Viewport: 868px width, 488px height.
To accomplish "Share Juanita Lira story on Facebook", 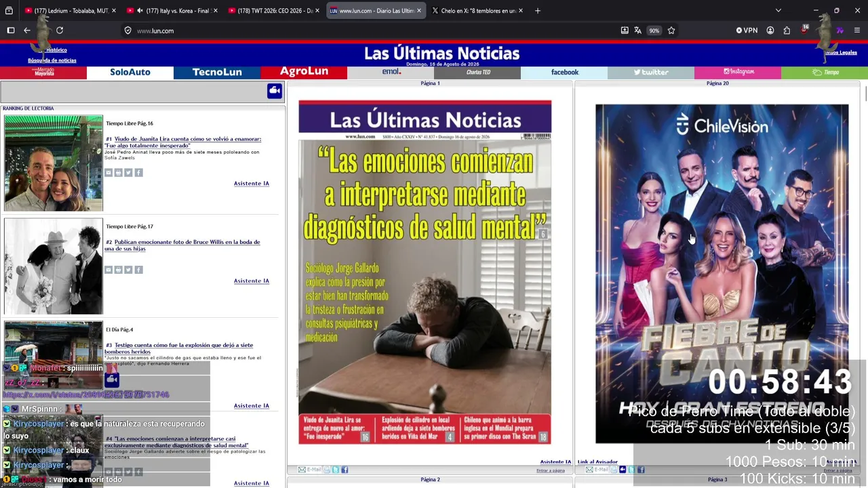I will tap(138, 173).
